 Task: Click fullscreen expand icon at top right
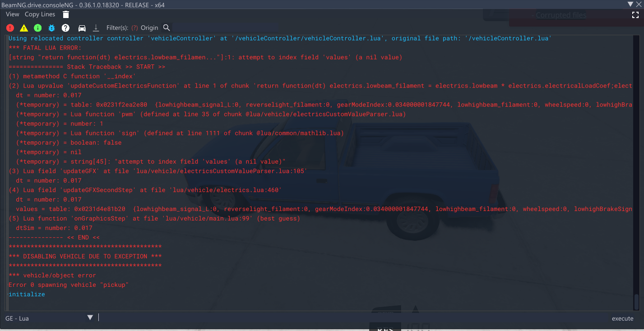(x=635, y=14)
